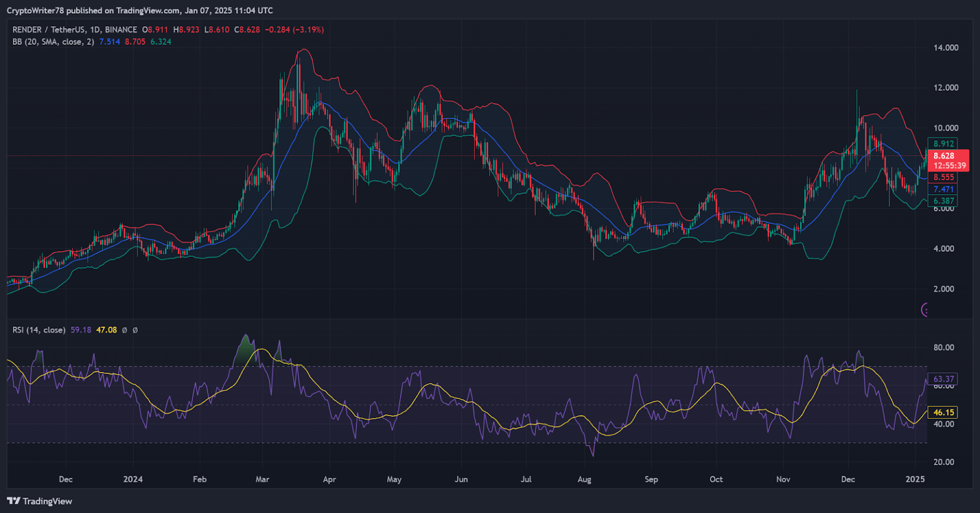Click the green BB lower value 6.324
The width and height of the screenshot is (980, 513).
pos(161,42)
